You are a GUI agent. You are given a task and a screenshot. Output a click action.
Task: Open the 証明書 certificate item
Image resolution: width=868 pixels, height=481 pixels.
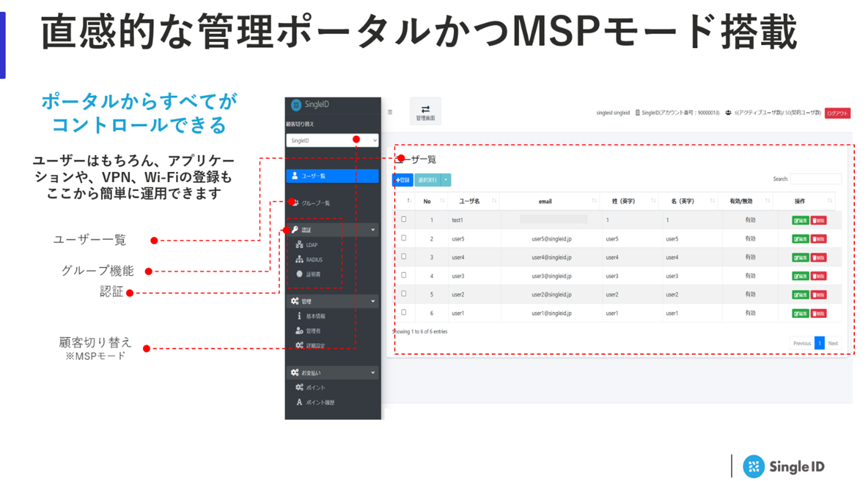pos(313,274)
